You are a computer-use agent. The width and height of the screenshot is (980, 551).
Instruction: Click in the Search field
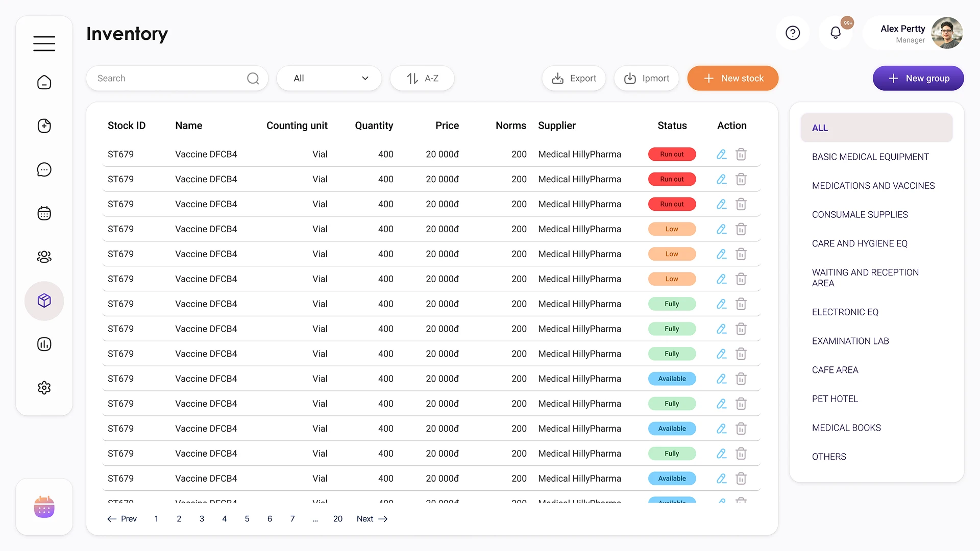pos(168,78)
